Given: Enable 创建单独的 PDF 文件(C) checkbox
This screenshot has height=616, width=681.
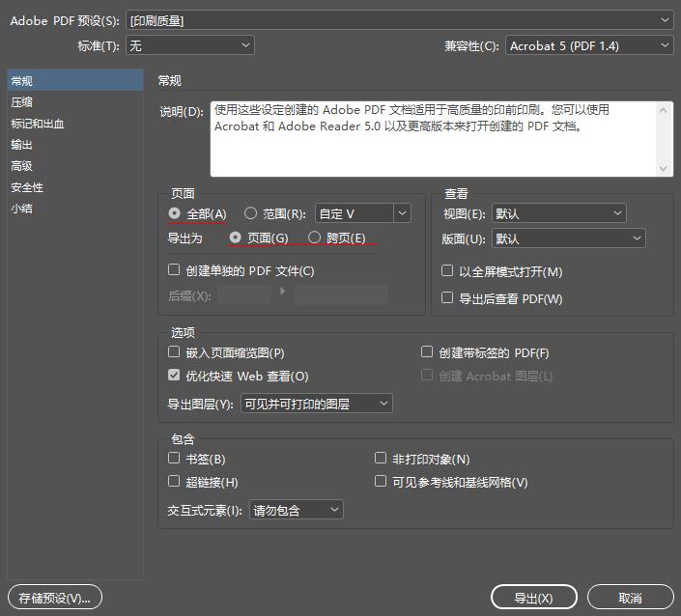Looking at the screenshot, I should point(174,270).
